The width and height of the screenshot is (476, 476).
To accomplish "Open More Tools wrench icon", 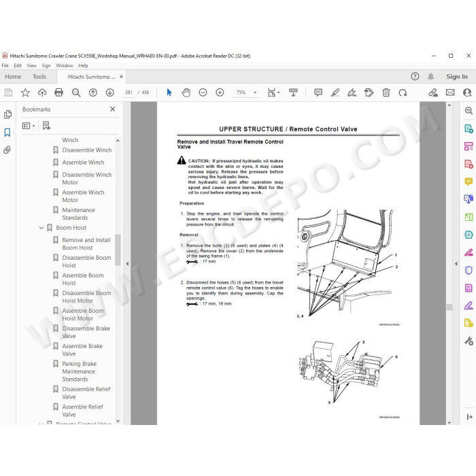I will click(x=469, y=341).
